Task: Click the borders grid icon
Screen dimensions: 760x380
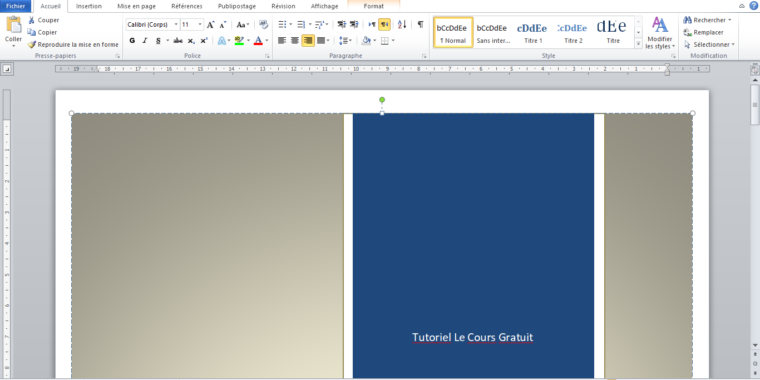Action: coord(385,41)
